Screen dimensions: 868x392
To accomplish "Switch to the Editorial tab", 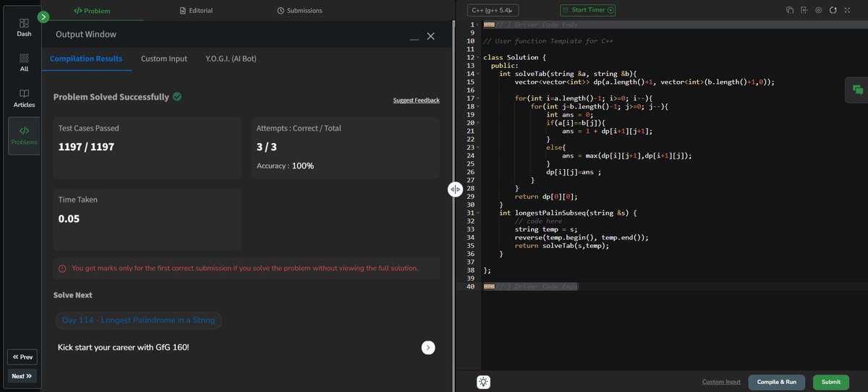I will (196, 11).
